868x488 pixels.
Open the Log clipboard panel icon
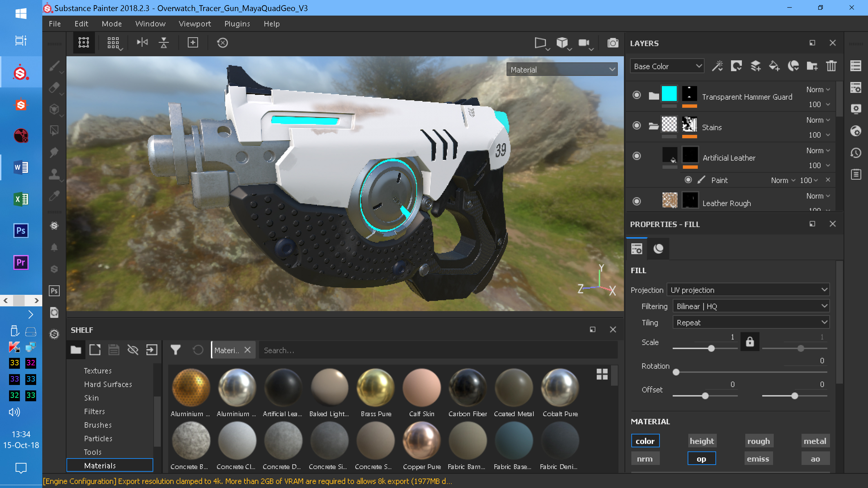click(856, 174)
